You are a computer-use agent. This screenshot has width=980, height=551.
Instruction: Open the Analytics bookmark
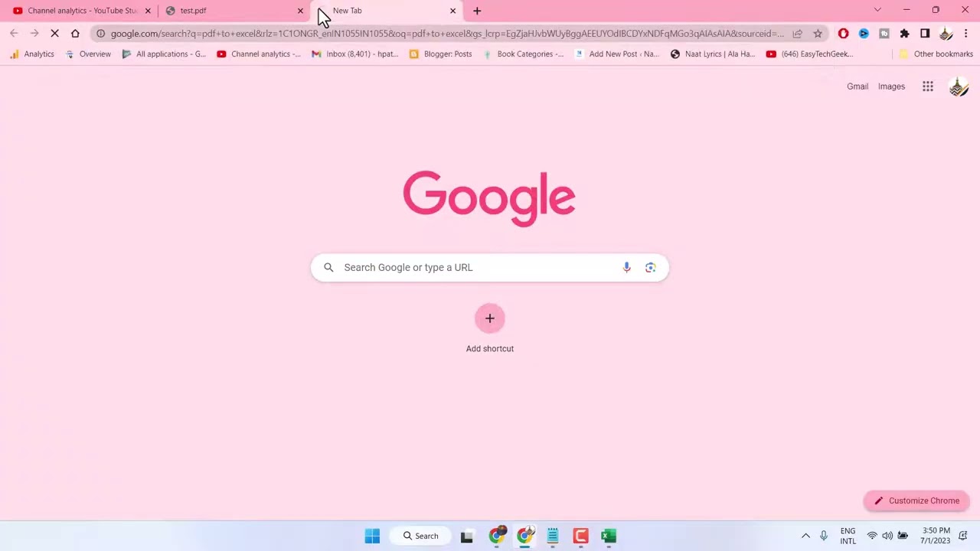(x=31, y=54)
